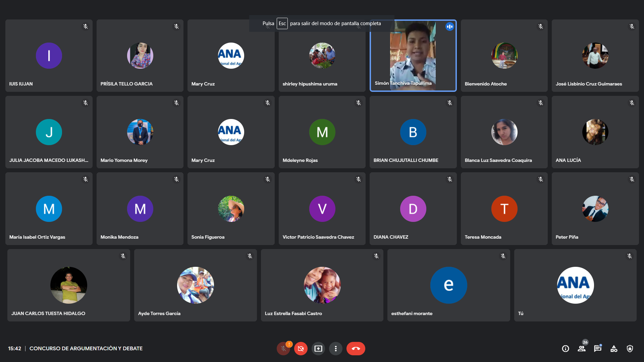Click the speaking indicator on Simón Tanchiva tile

(450, 26)
